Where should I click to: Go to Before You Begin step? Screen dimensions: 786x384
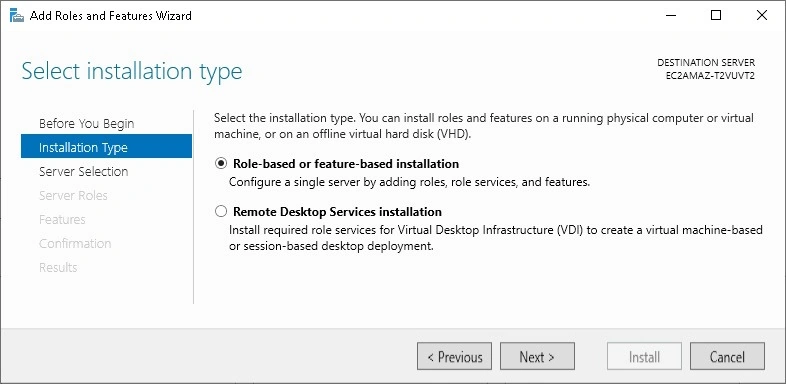(87, 123)
